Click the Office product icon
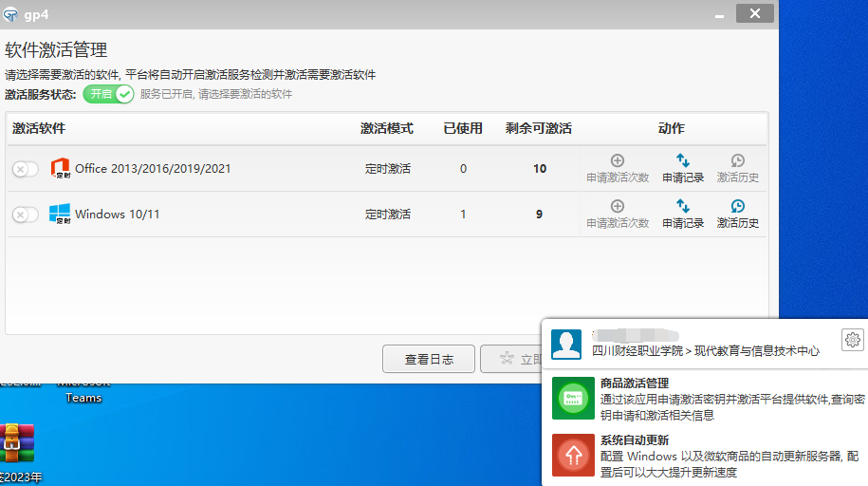868x486 pixels. click(61, 169)
